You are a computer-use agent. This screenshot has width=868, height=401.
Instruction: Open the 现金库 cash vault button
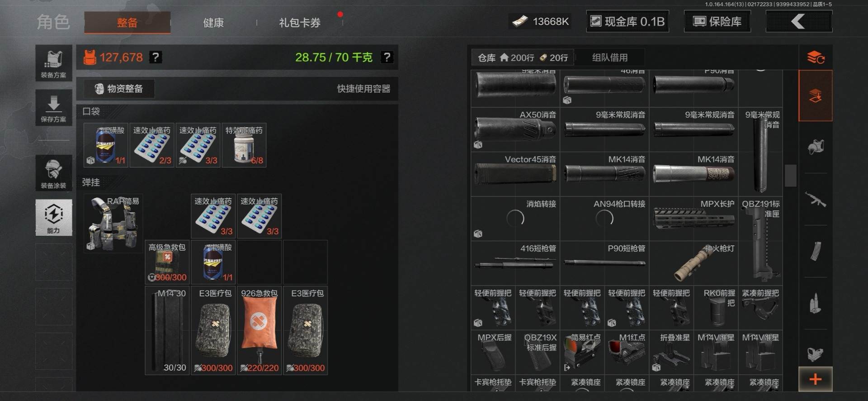tap(627, 21)
